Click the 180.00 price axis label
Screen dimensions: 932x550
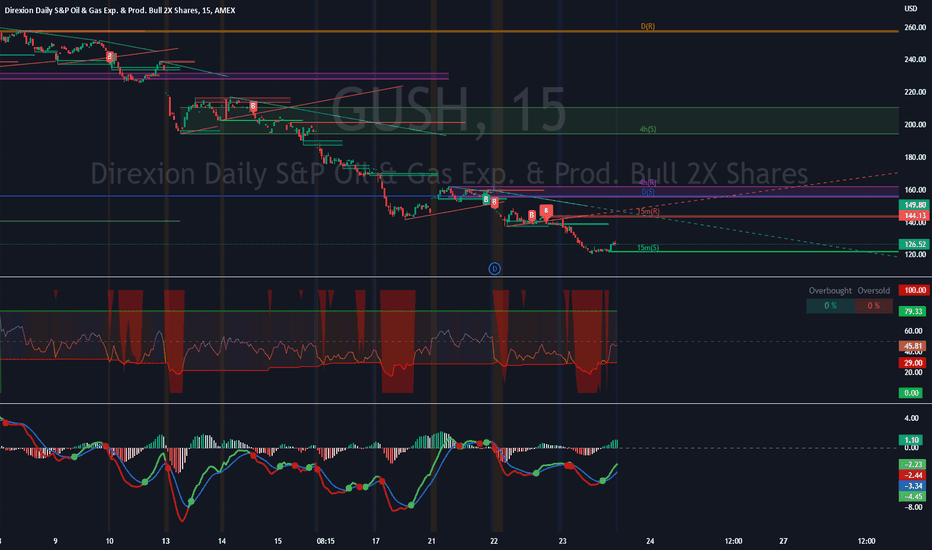coord(915,158)
